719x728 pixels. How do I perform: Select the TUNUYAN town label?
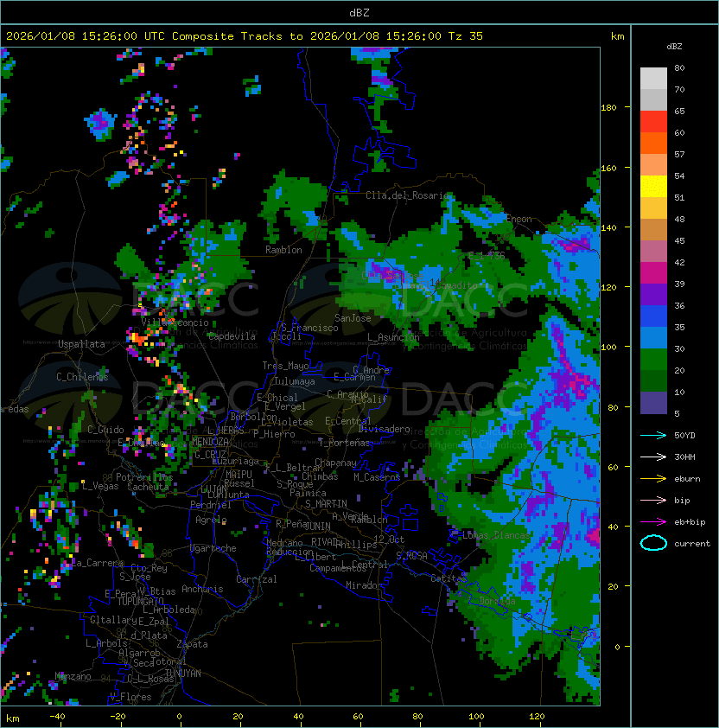(x=182, y=673)
